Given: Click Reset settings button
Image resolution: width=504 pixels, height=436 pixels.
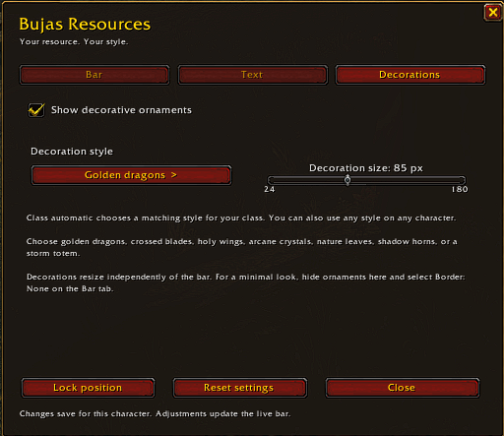Looking at the screenshot, I should [x=240, y=388].
